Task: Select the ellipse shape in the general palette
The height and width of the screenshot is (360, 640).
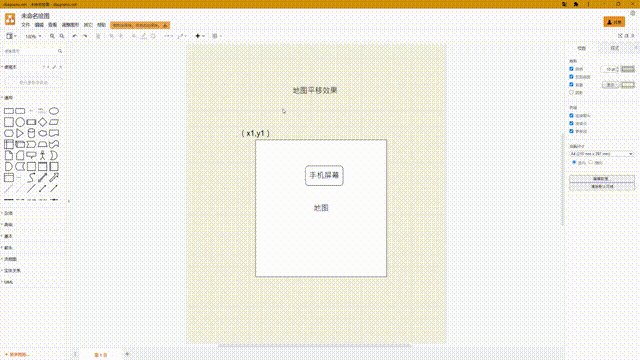Action: pos(54,111)
